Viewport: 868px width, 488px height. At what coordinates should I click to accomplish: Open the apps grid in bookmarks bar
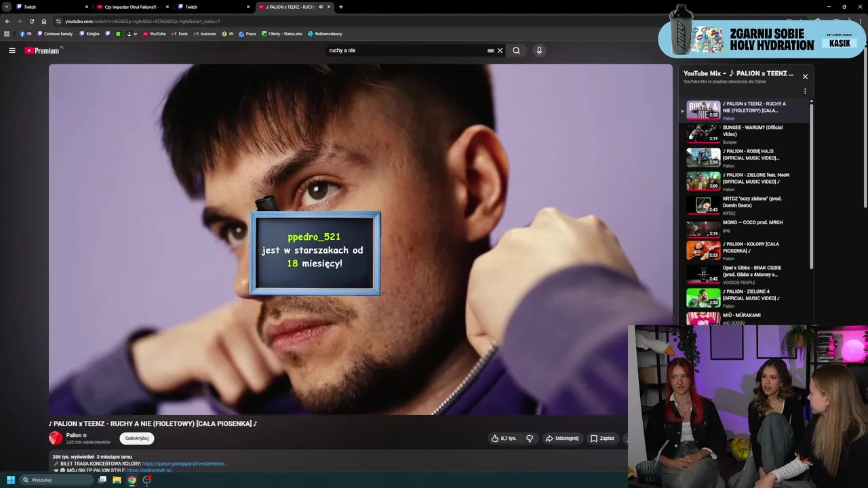[x=7, y=34]
